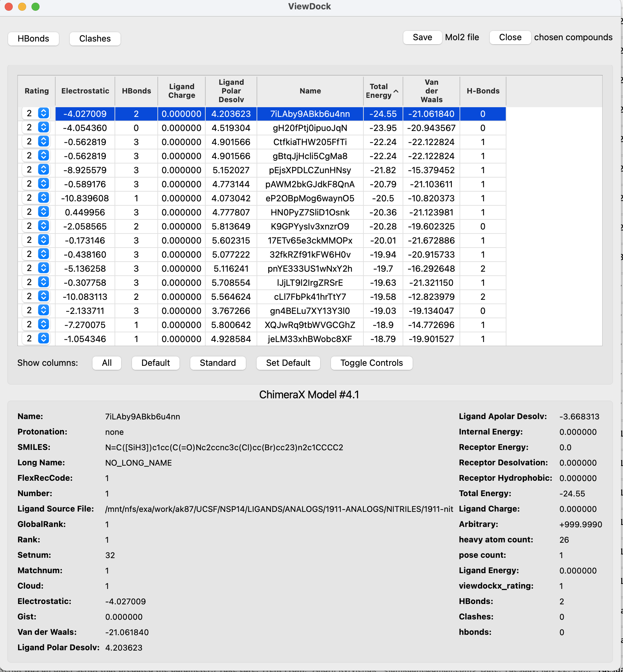The width and height of the screenshot is (623, 672).
Task: Sort by Electrostatic column header
Action: (x=85, y=91)
